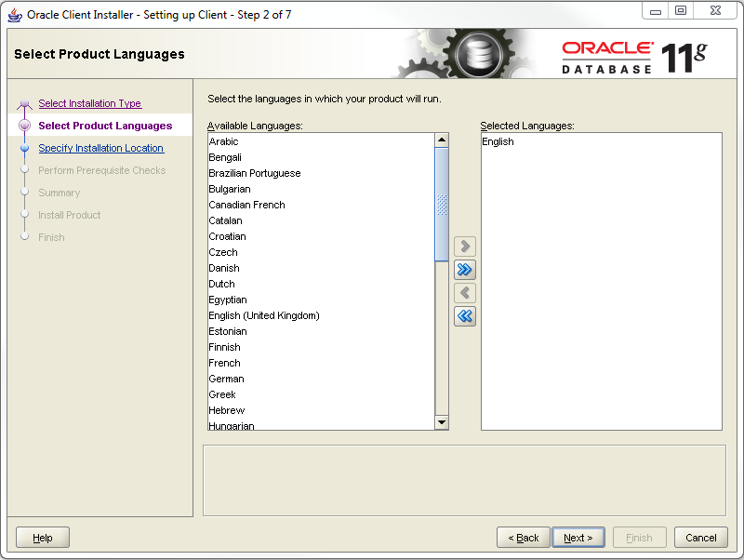Select Hungarian in Available Languages
This screenshot has height=560, width=744.
point(321,425)
